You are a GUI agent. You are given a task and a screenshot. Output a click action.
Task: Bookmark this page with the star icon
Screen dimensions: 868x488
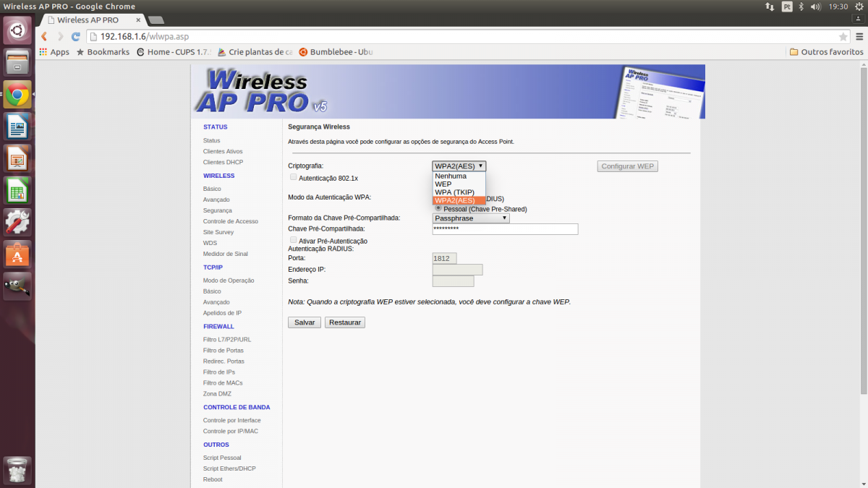843,37
